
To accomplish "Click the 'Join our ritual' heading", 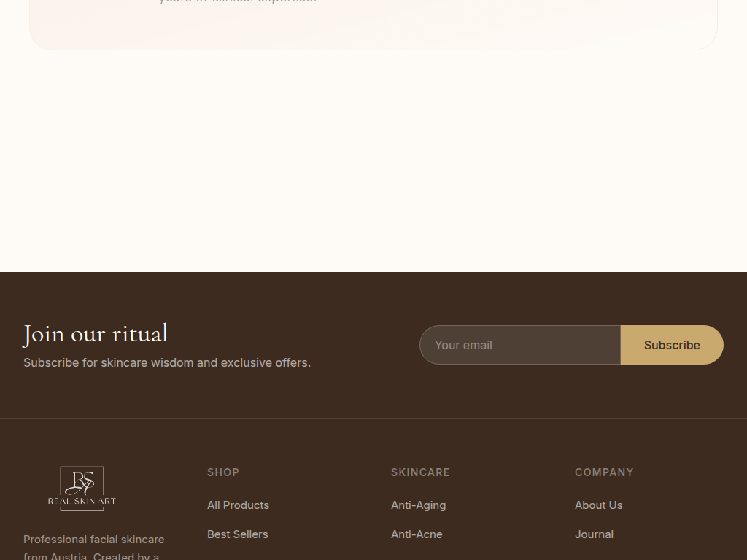I will point(96,334).
